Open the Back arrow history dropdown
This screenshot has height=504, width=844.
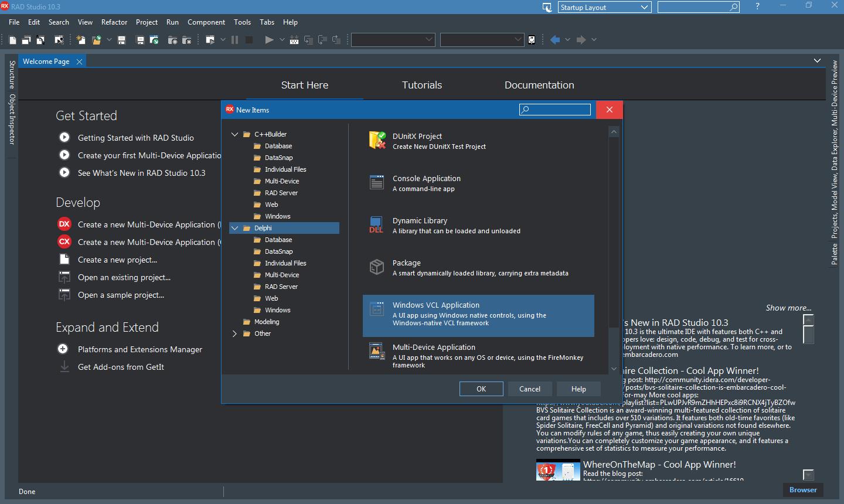point(567,40)
